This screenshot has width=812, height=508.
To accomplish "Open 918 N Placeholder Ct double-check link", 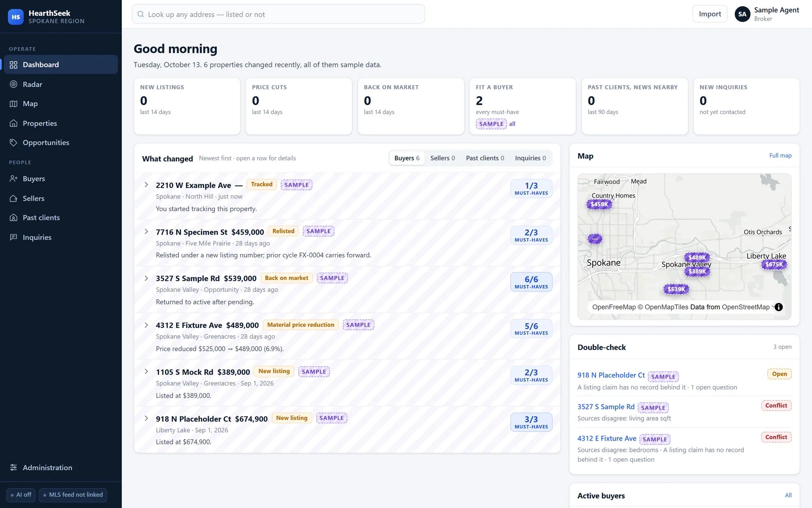I will [x=611, y=375].
